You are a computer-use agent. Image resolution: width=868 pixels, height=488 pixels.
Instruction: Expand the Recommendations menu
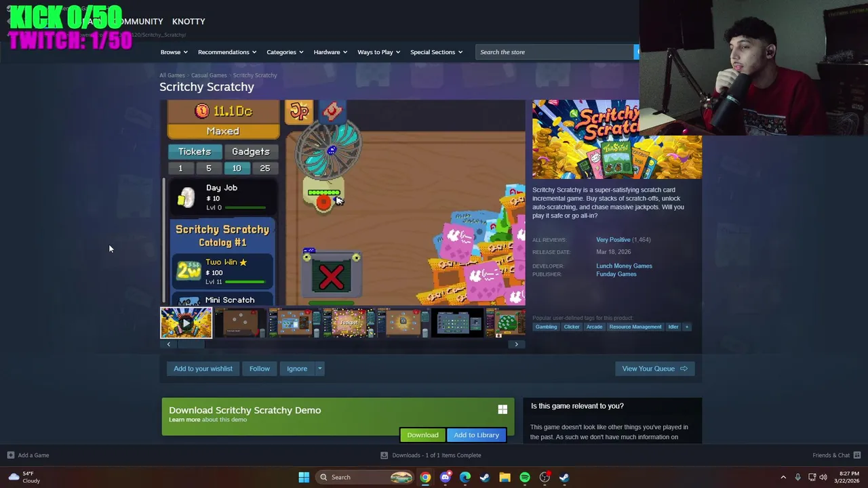(x=227, y=52)
